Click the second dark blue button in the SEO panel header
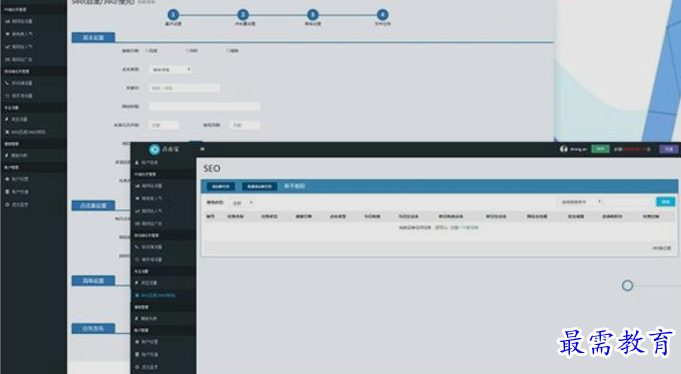The width and height of the screenshot is (681, 374). pyautogui.click(x=259, y=186)
